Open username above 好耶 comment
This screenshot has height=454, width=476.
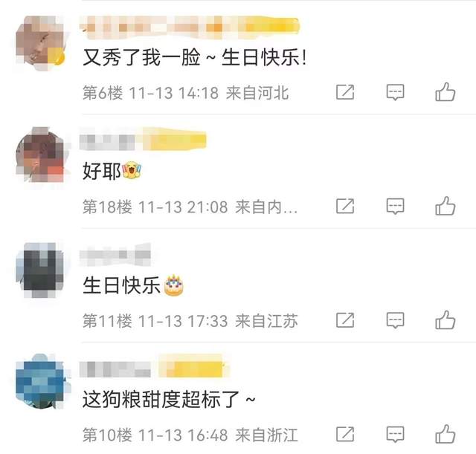coord(143,140)
